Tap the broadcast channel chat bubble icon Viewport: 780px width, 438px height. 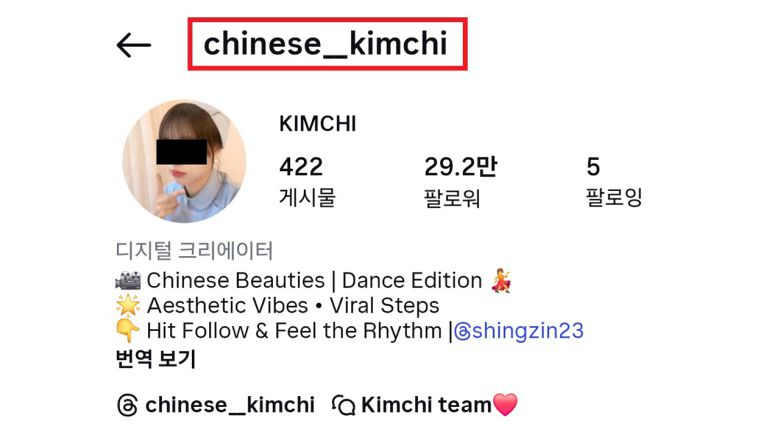[x=343, y=405]
